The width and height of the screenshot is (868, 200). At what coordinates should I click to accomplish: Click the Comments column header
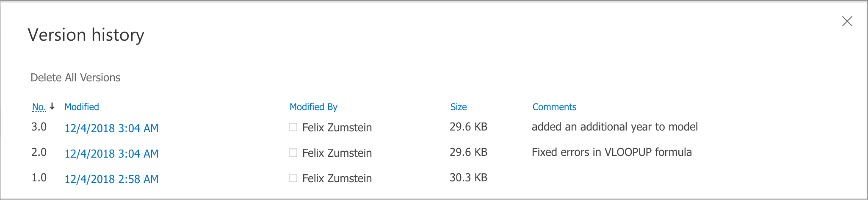point(554,107)
